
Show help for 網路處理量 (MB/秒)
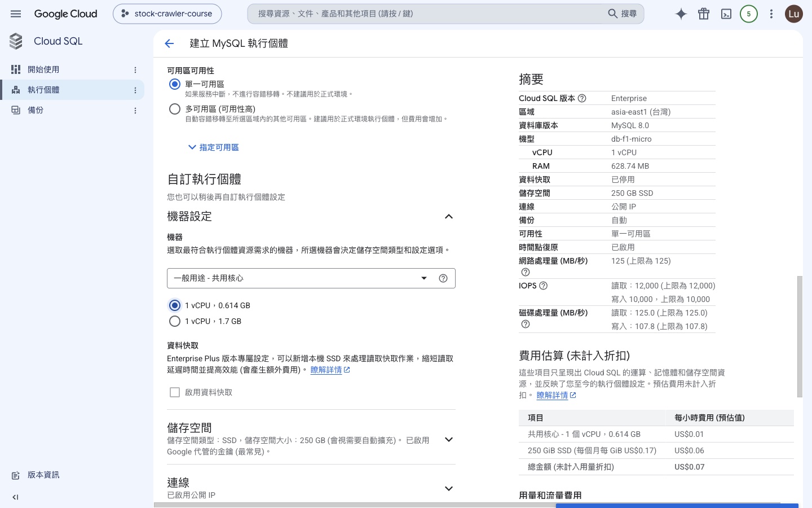tap(526, 272)
